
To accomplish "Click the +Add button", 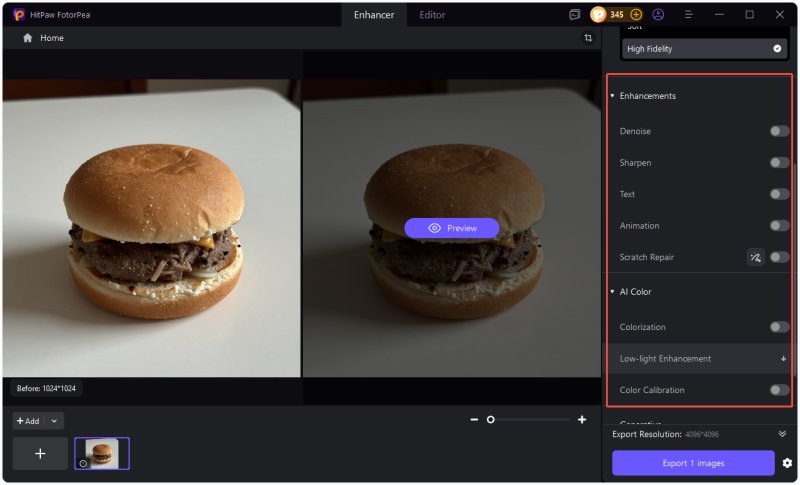I will point(29,421).
